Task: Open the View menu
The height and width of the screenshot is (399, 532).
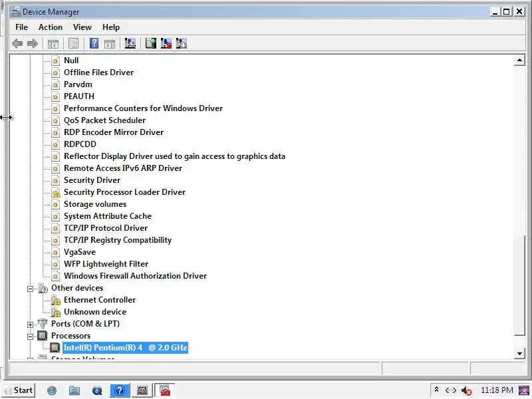Action: tap(82, 27)
